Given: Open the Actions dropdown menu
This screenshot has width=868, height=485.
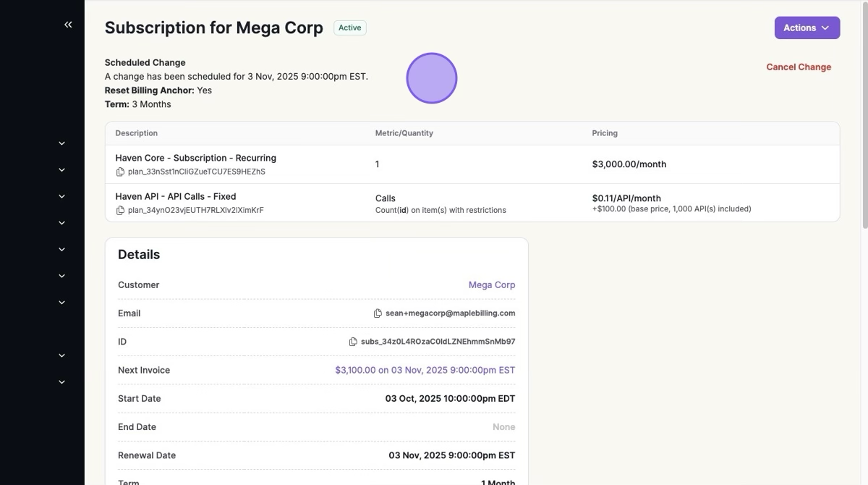Looking at the screenshot, I should 807,28.
